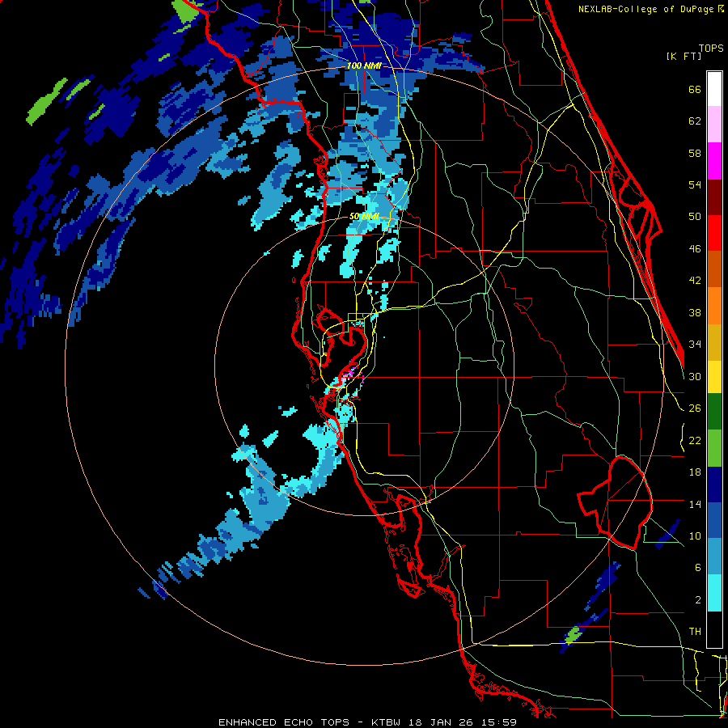Click the TH threshold legend label
Screen dimensions: 728x728
[x=695, y=632]
